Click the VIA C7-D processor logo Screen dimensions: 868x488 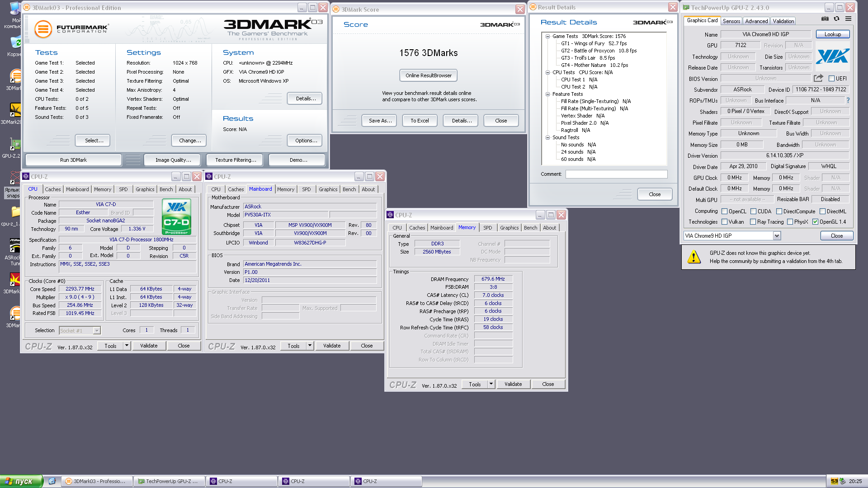[176, 216]
